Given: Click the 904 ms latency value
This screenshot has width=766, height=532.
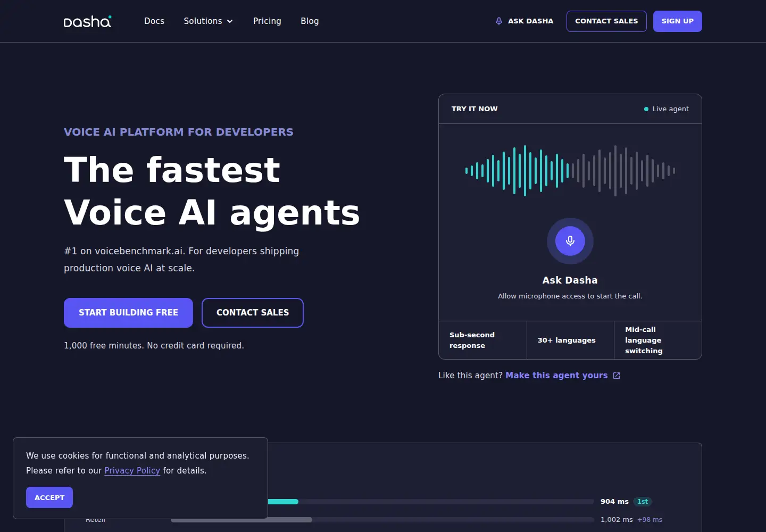Looking at the screenshot, I should click(x=614, y=502).
